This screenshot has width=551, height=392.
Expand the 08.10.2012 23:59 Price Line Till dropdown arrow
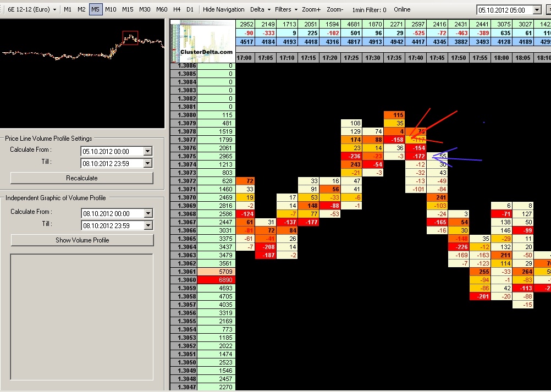click(x=148, y=163)
